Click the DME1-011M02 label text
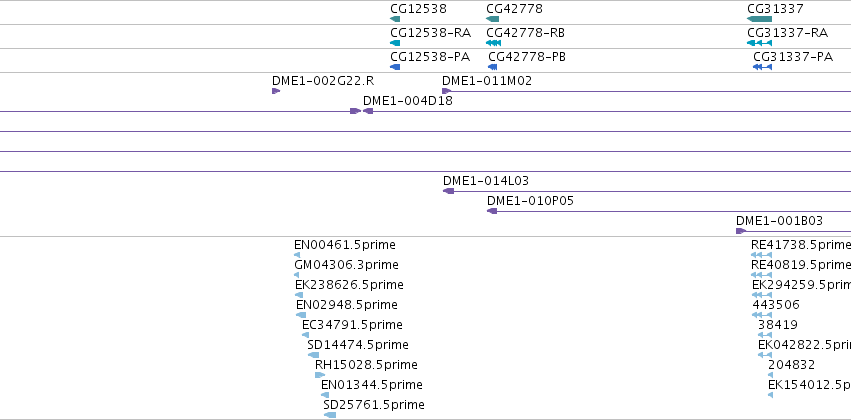 [487, 80]
